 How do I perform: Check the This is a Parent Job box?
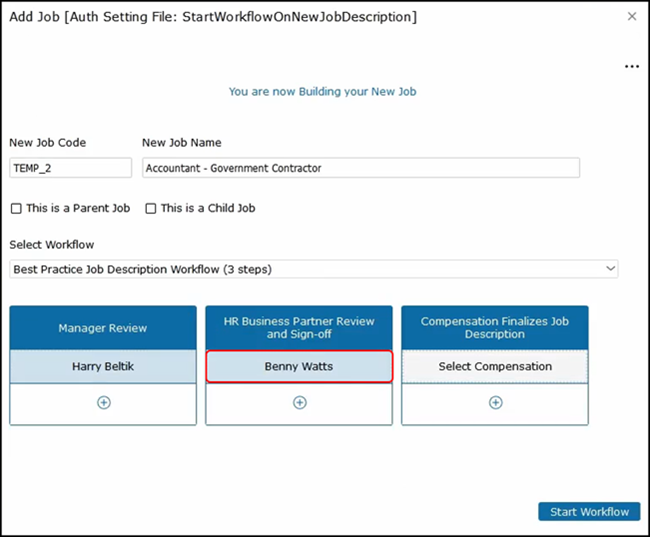[x=16, y=209]
